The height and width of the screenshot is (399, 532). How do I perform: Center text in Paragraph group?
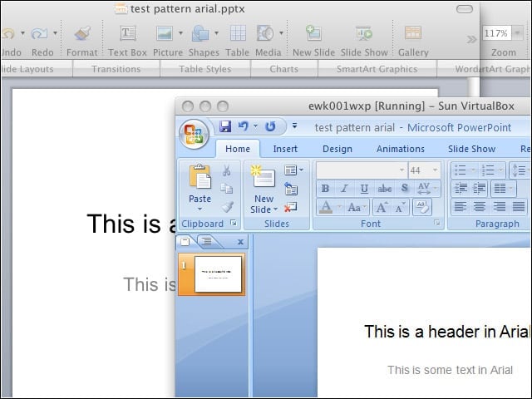point(480,207)
